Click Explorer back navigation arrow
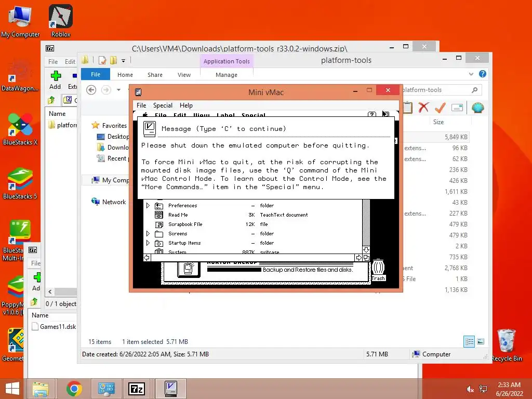 (x=91, y=90)
